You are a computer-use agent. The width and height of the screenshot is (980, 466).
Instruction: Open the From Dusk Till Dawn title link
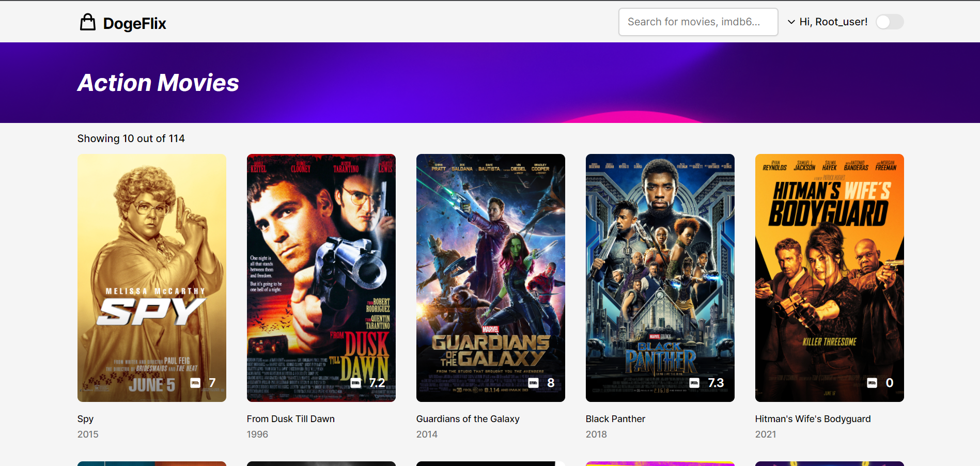coord(290,419)
